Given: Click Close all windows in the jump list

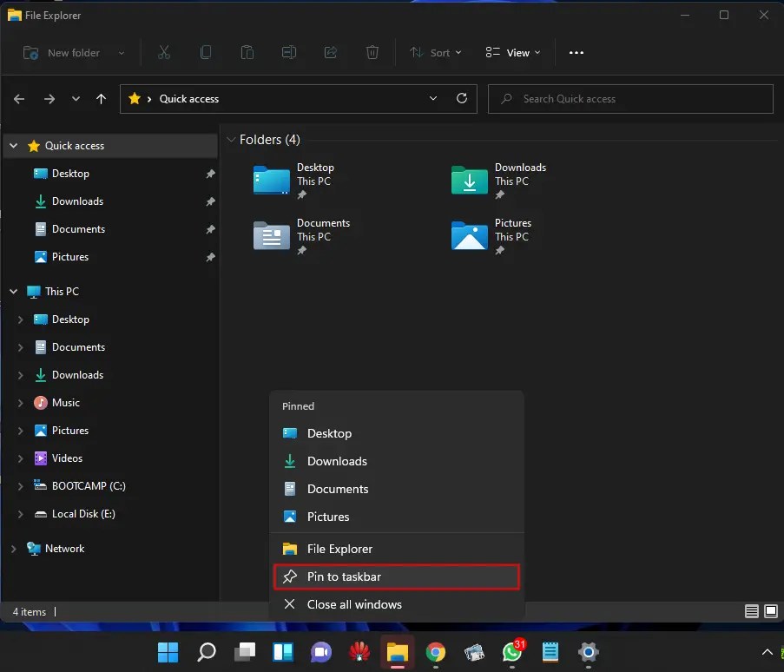Looking at the screenshot, I should coord(397,604).
